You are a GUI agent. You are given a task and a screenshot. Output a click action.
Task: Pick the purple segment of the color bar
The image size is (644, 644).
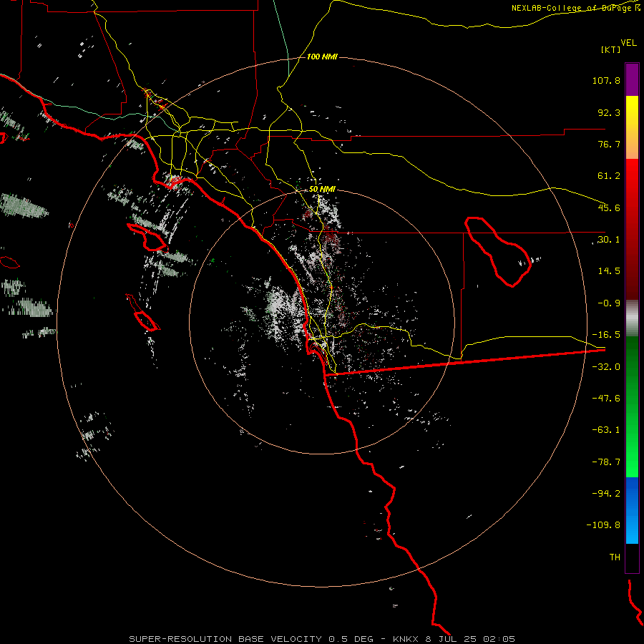632,79
